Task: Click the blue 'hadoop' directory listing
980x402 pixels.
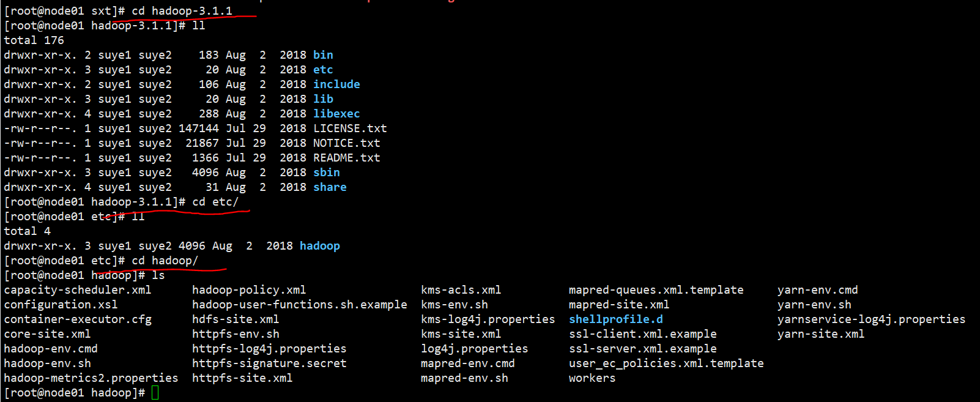Action: pyautogui.click(x=320, y=246)
